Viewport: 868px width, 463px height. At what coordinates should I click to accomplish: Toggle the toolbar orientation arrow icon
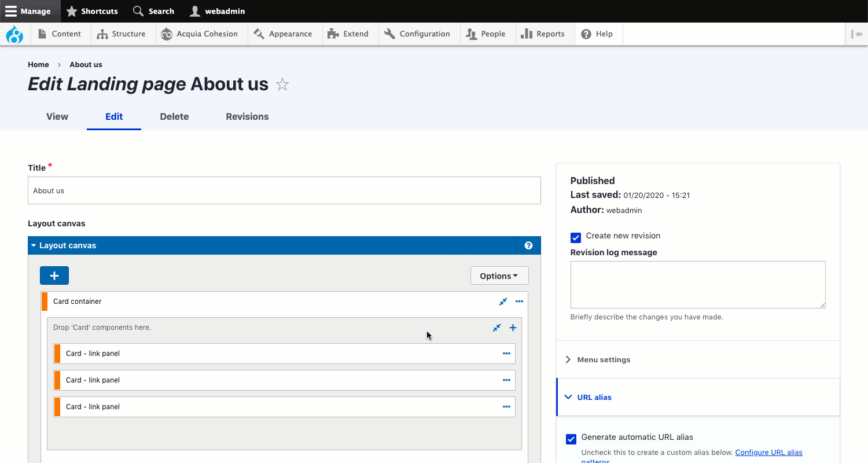point(856,34)
